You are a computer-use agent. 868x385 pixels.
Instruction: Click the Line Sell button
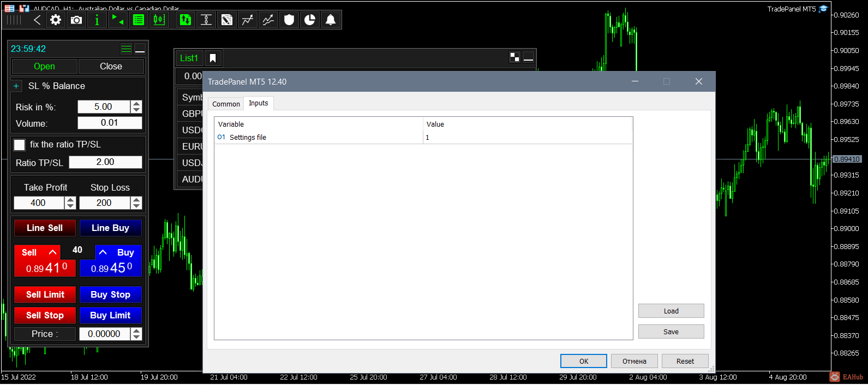coord(45,228)
